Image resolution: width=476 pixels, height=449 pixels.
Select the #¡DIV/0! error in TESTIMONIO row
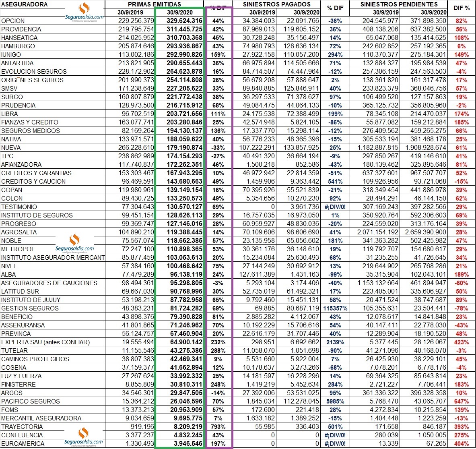(x=335, y=207)
